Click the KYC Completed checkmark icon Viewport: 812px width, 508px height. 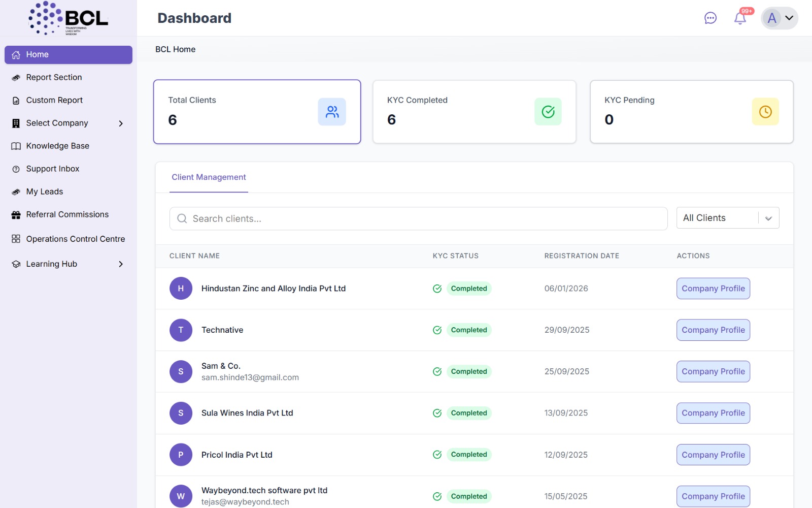click(x=548, y=112)
